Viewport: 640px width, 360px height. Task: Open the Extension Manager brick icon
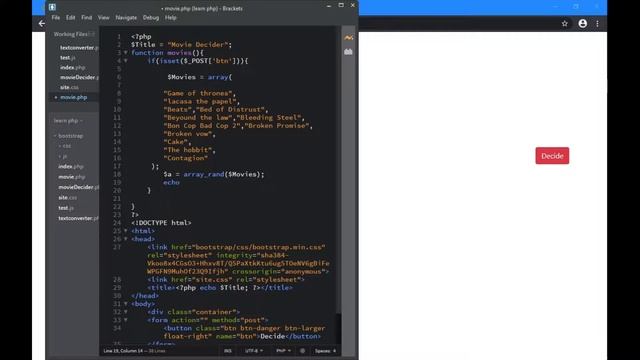click(x=348, y=52)
